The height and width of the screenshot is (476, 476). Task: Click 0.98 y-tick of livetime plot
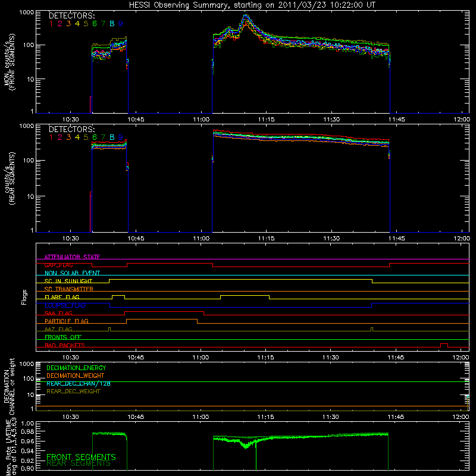(27, 431)
